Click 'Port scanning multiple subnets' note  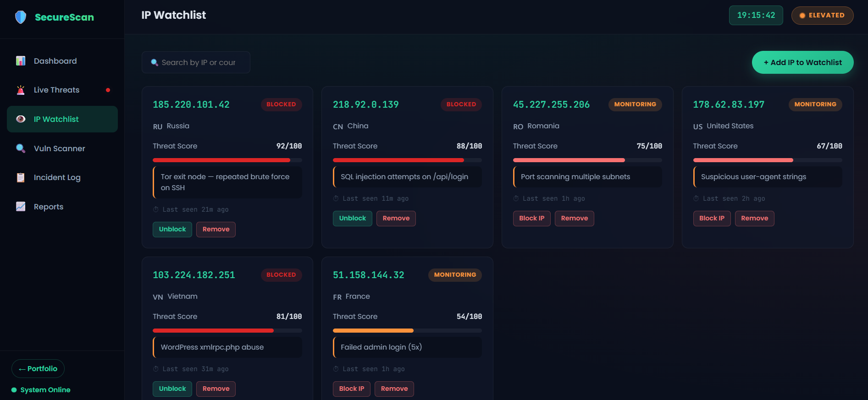587,177
